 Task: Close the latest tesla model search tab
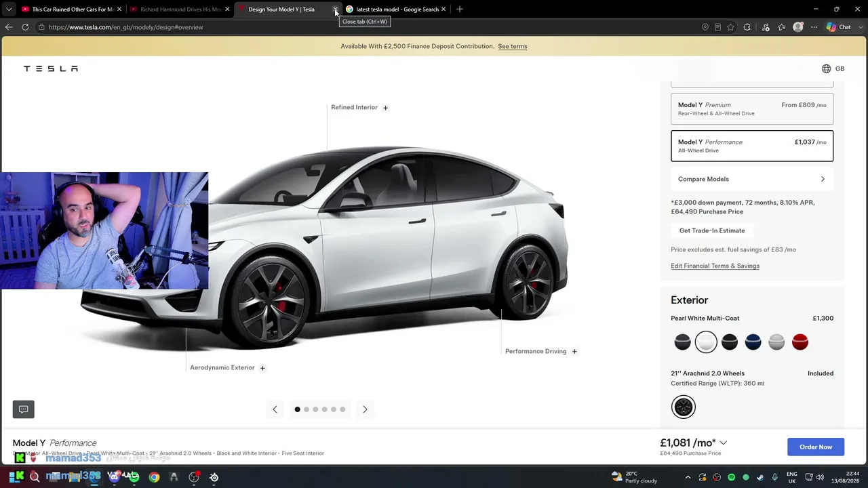[x=443, y=9]
